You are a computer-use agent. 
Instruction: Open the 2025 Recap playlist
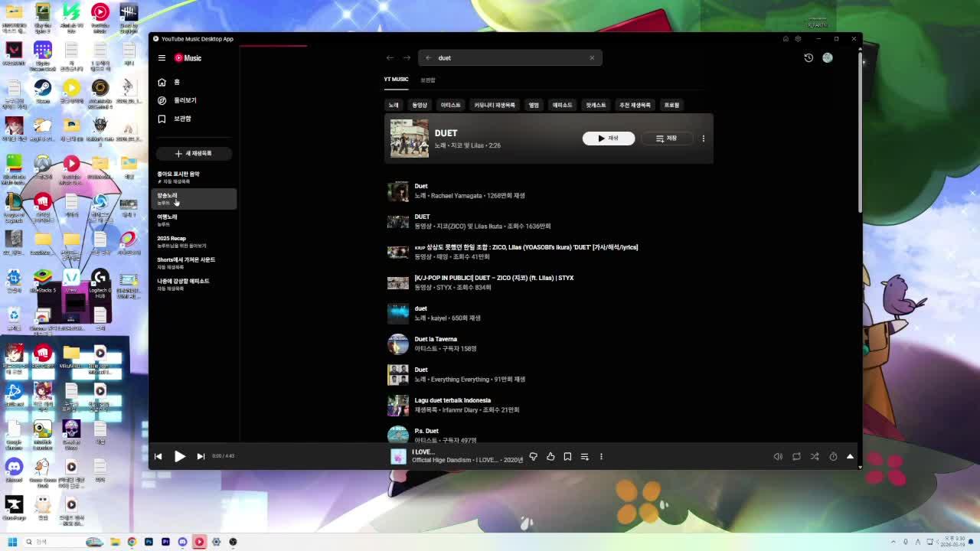pos(194,242)
